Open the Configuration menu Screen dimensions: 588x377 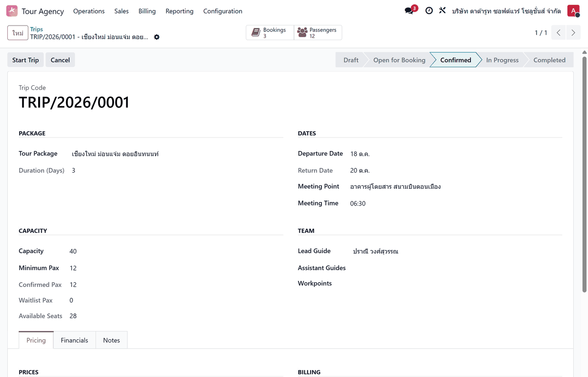click(x=223, y=11)
